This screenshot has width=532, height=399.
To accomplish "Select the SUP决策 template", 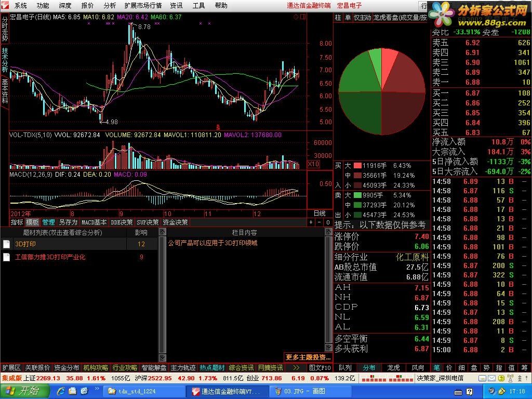I will 148,222.
